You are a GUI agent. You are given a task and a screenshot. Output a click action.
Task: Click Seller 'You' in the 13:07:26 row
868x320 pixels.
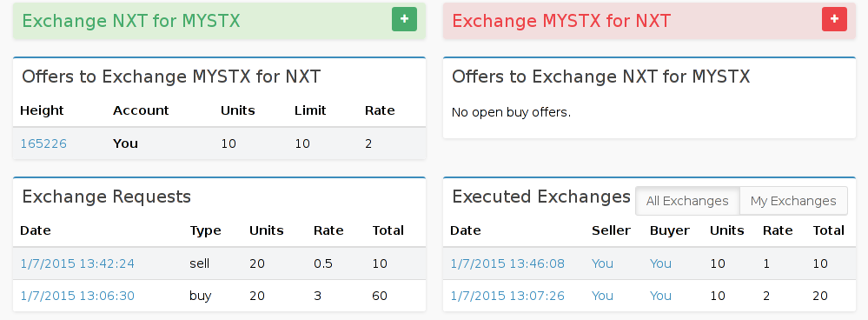[602, 297]
